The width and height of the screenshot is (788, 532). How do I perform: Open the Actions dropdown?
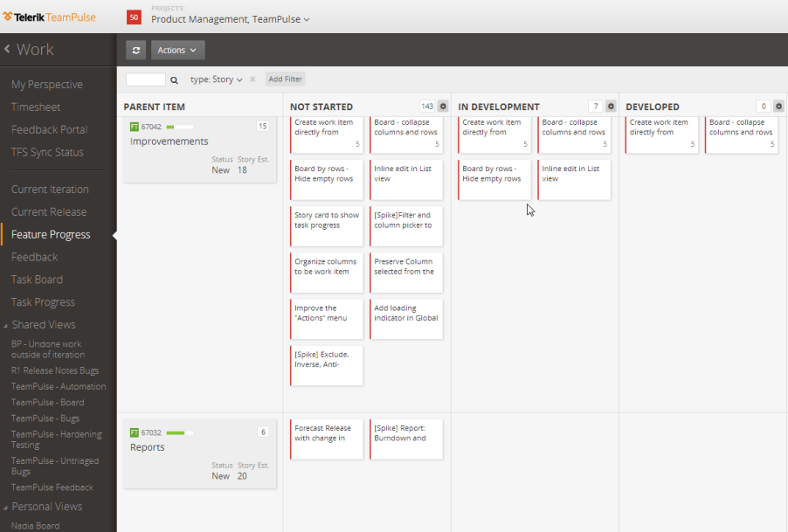(x=176, y=51)
